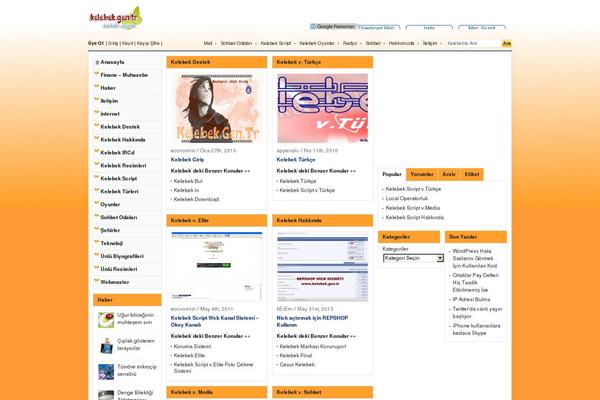Open the Kelebek Destek post image
The height and width of the screenshot is (400, 600).
[x=217, y=108]
